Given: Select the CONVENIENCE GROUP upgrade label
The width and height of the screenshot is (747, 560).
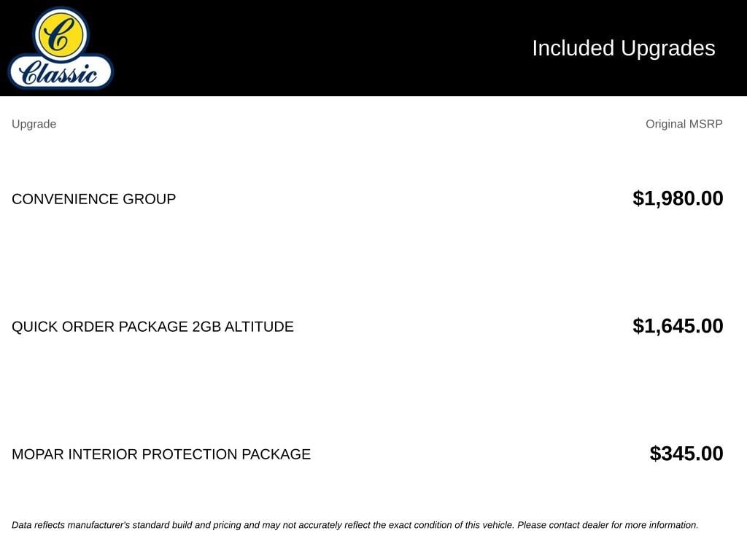Looking at the screenshot, I should [x=94, y=198].
